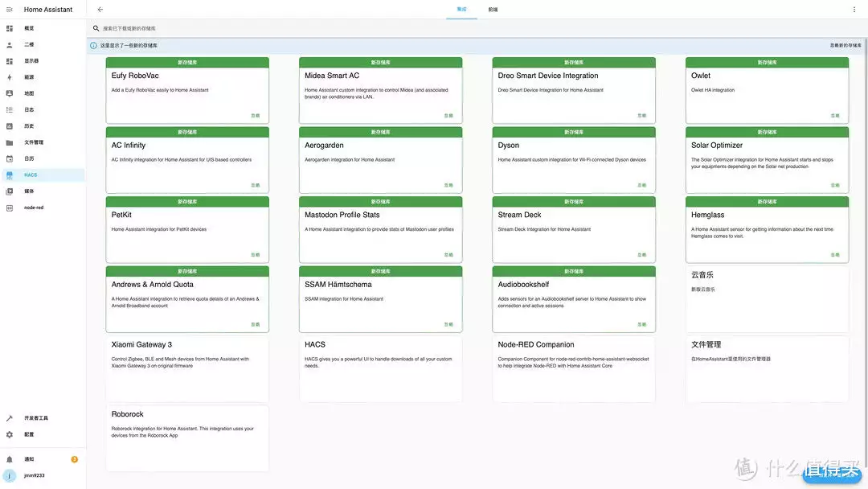Viewport: 868px width, 489px height.
Task: Open the three-dot overflow menu
Action: point(854,10)
